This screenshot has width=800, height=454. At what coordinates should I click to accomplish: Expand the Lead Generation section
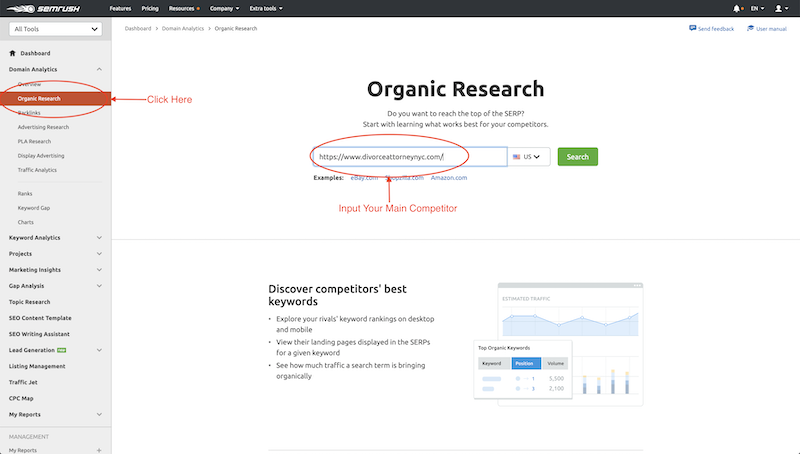click(x=99, y=350)
